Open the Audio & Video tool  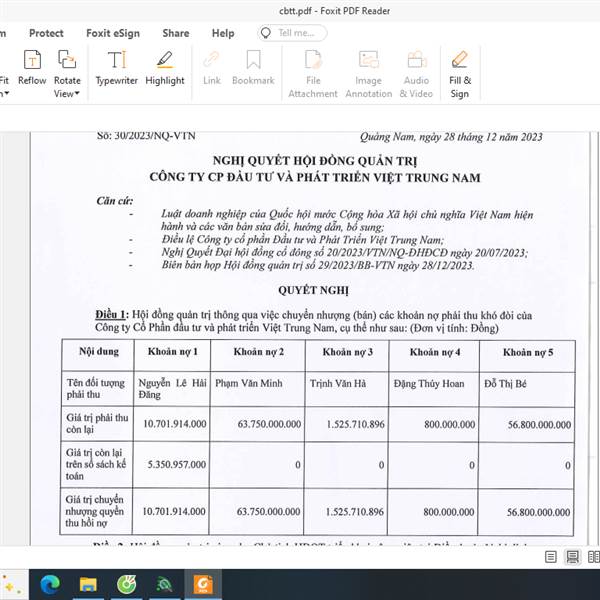416,73
